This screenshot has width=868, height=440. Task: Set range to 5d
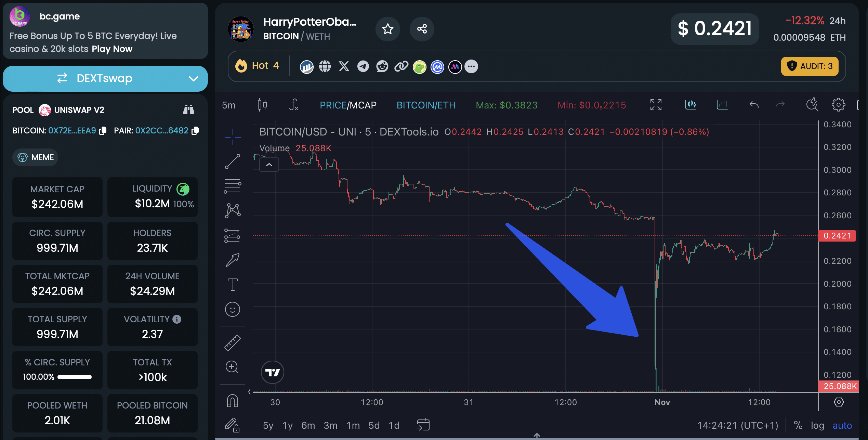point(374,426)
